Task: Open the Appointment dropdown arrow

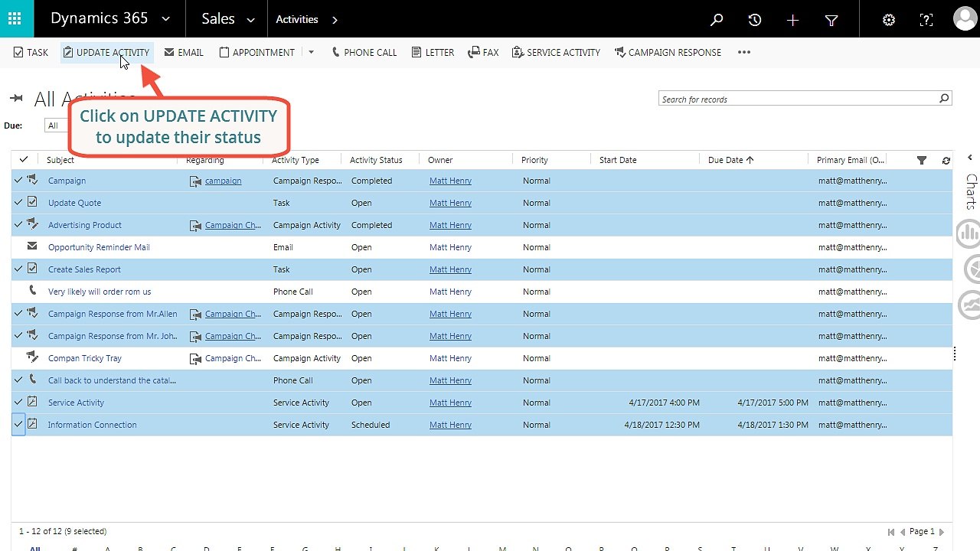Action: [311, 53]
